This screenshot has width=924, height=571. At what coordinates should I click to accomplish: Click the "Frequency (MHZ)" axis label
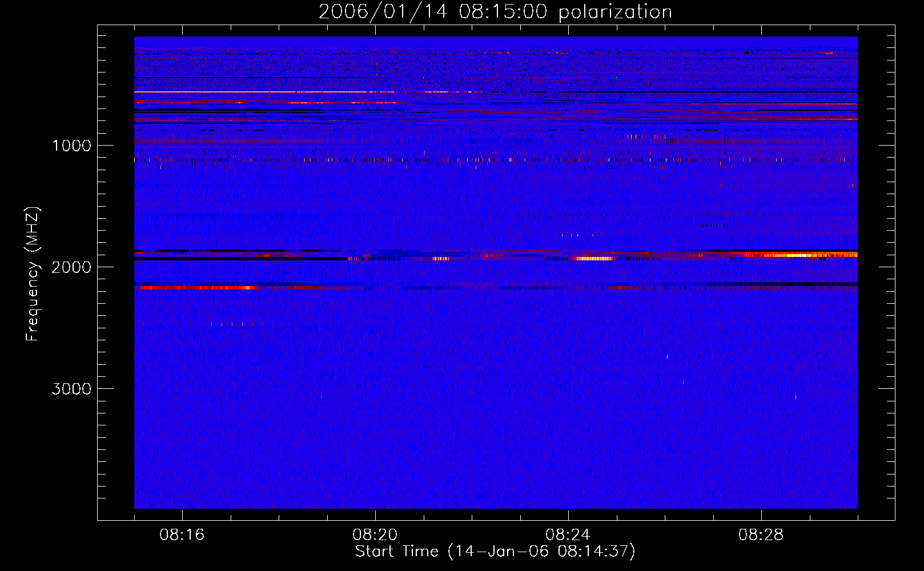[x=33, y=274]
